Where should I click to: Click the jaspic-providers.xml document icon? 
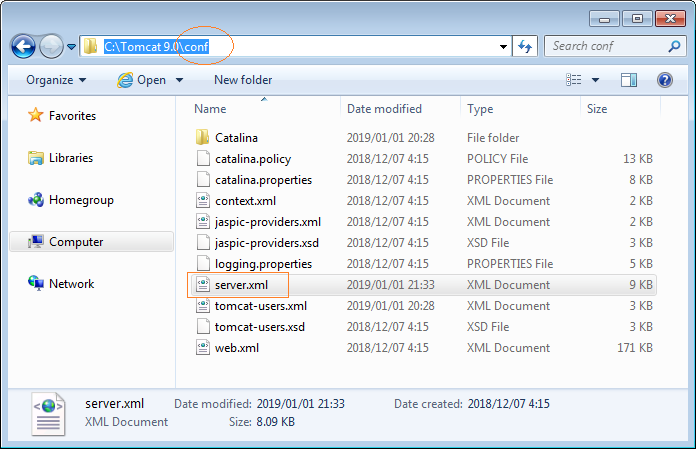203,221
